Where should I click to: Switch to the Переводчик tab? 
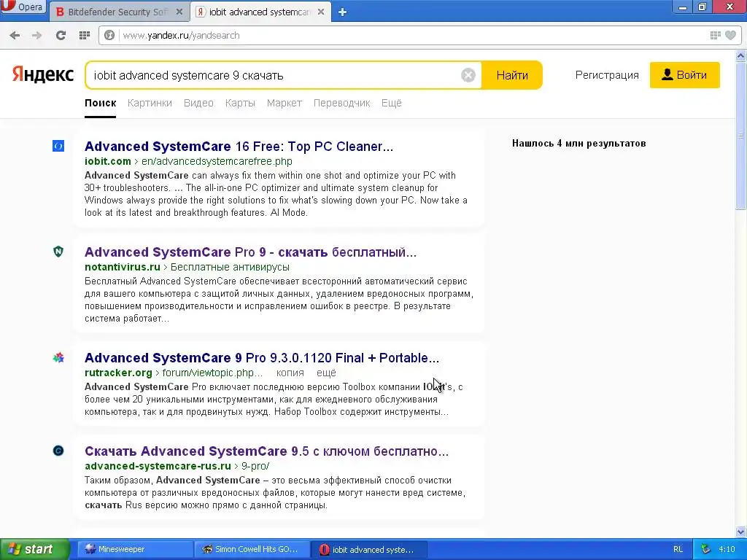341,103
